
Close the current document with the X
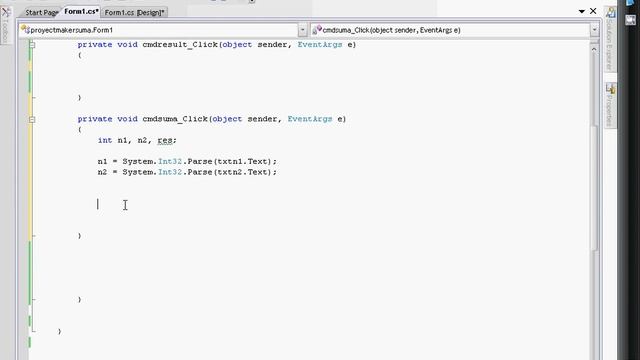(593, 11)
